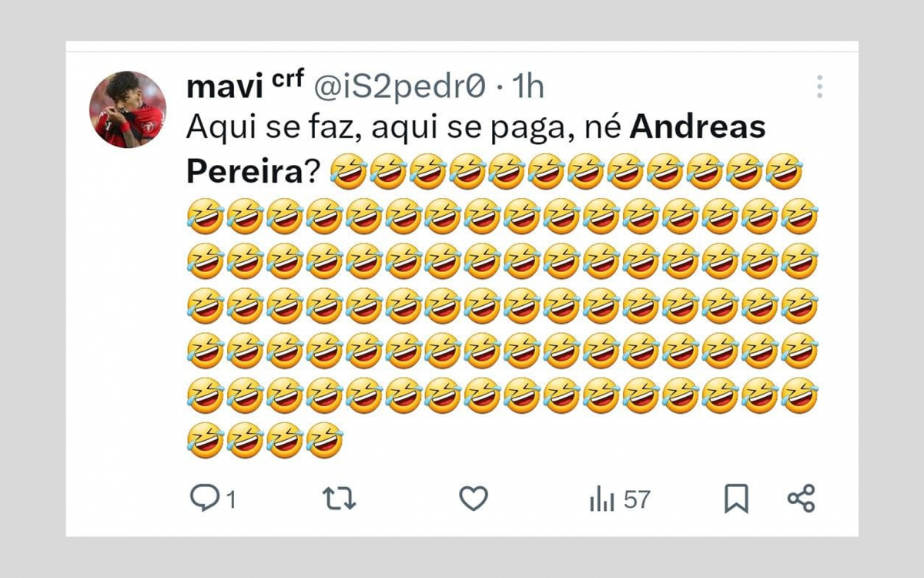Like the tweet with the heart icon
Screen dimensions: 924x578
[x=475, y=499]
